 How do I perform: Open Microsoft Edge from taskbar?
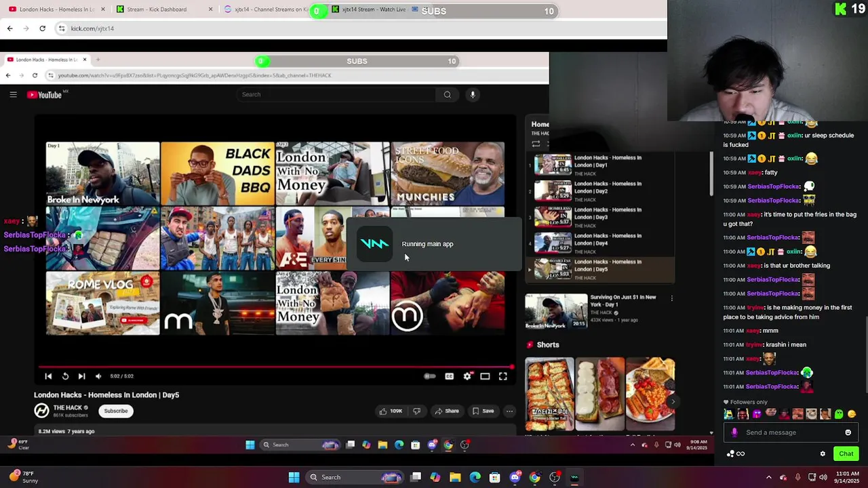click(x=475, y=477)
